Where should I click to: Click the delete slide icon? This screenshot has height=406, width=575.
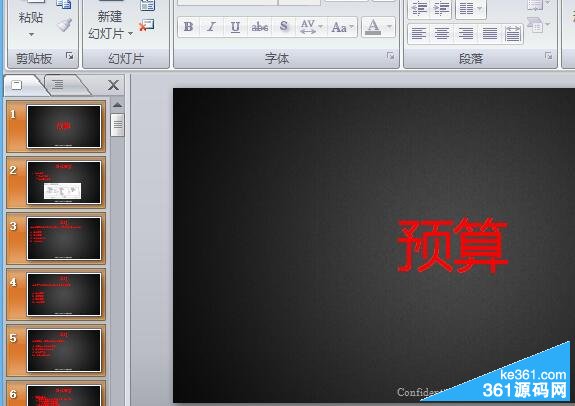146,26
